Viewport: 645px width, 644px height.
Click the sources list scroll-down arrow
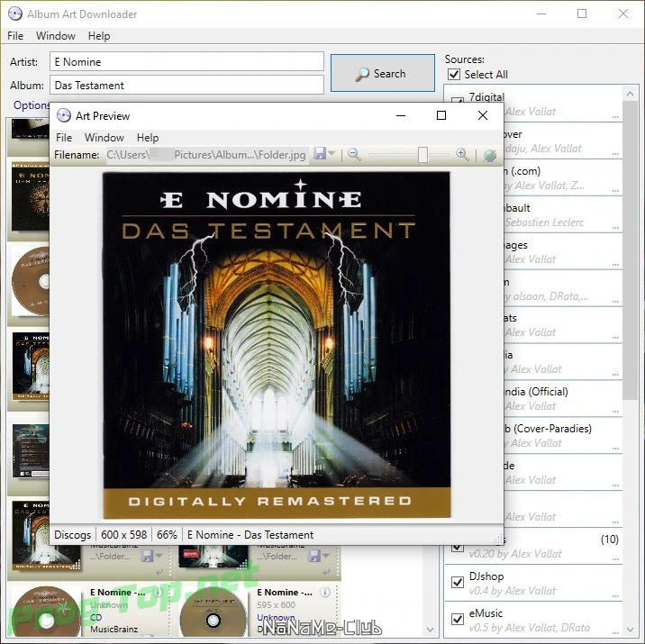630,630
